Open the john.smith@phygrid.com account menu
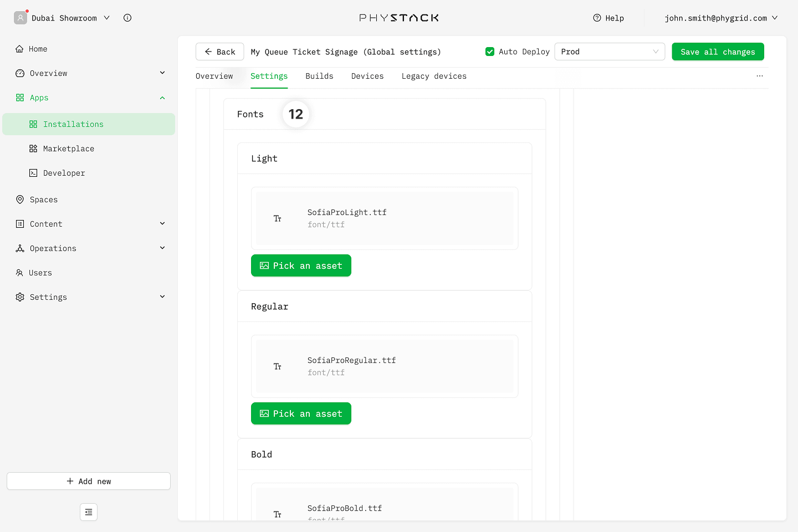This screenshot has height=532, width=798. point(720,18)
